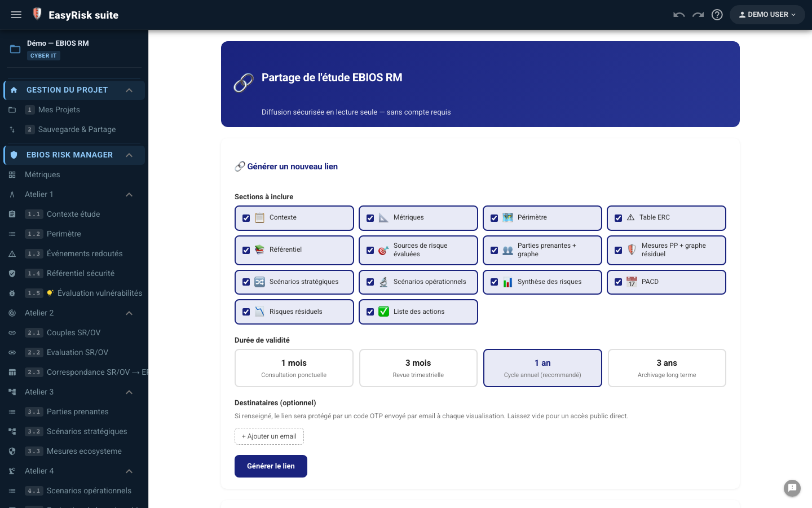Viewport: 812px width, 508px height.
Task: Click the folder icon beside Mes Projets
Action: (12, 110)
